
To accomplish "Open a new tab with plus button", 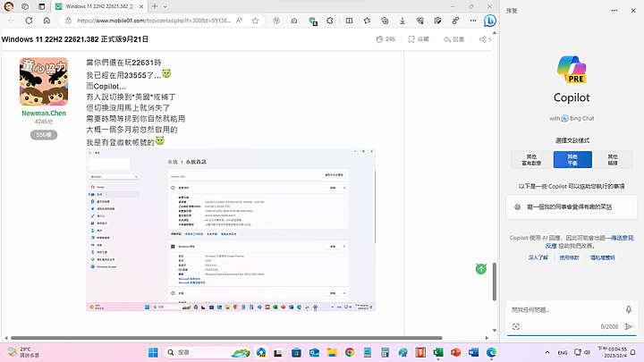I will (155, 6).
